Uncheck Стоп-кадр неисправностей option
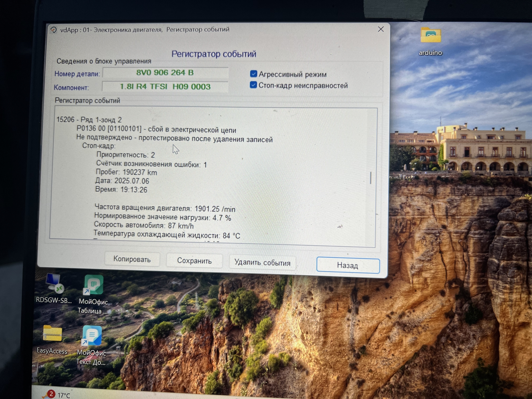Image resolution: width=532 pixels, height=399 pixels. tap(253, 85)
